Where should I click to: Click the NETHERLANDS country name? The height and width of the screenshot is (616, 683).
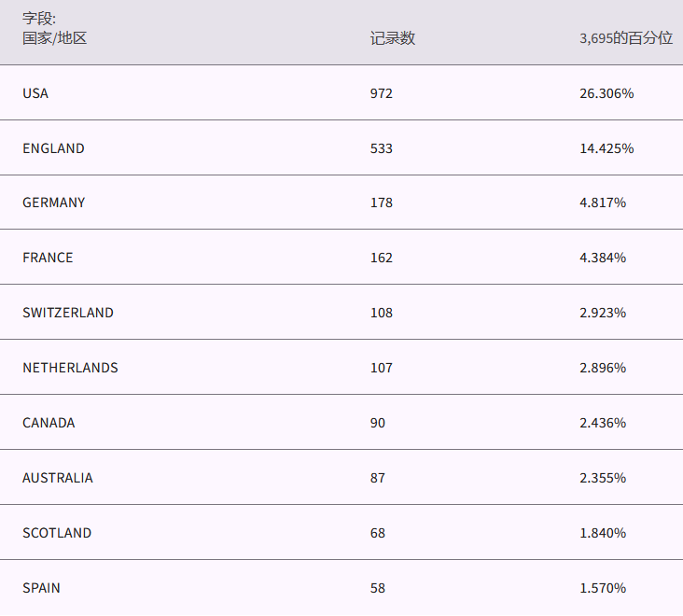70,368
